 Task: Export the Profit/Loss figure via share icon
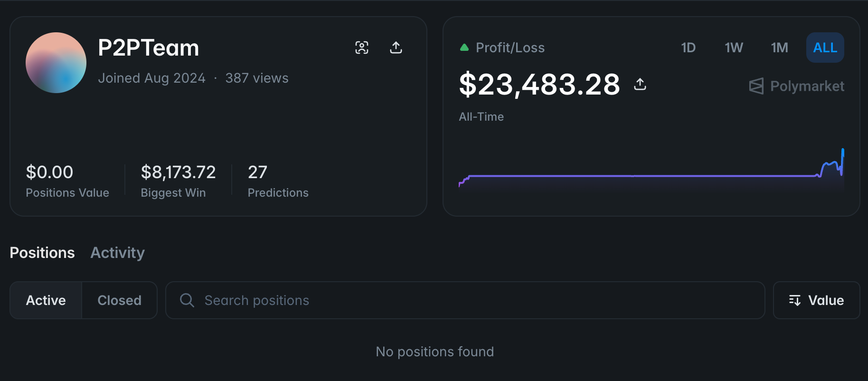click(640, 84)
